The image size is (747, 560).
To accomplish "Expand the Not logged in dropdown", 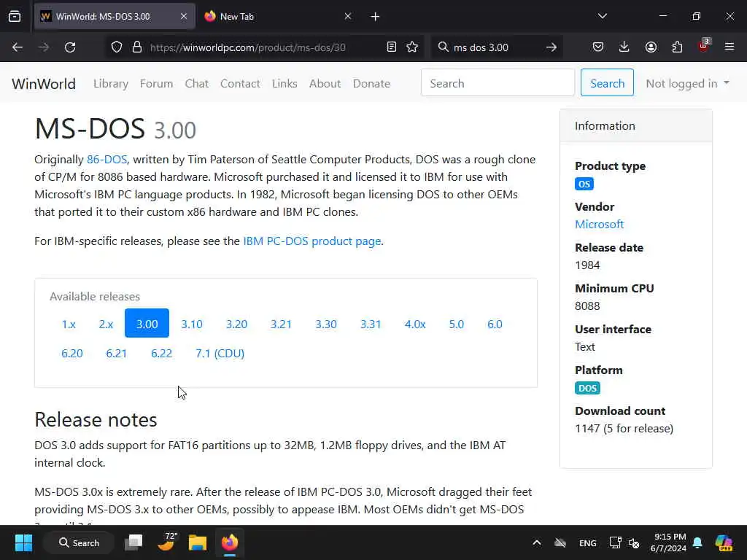I will 687,84.
